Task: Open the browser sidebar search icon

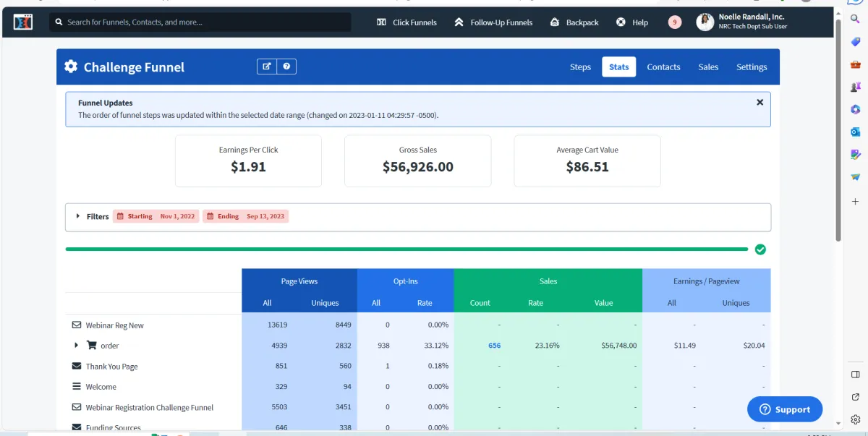Action: [x=855, y=20]
